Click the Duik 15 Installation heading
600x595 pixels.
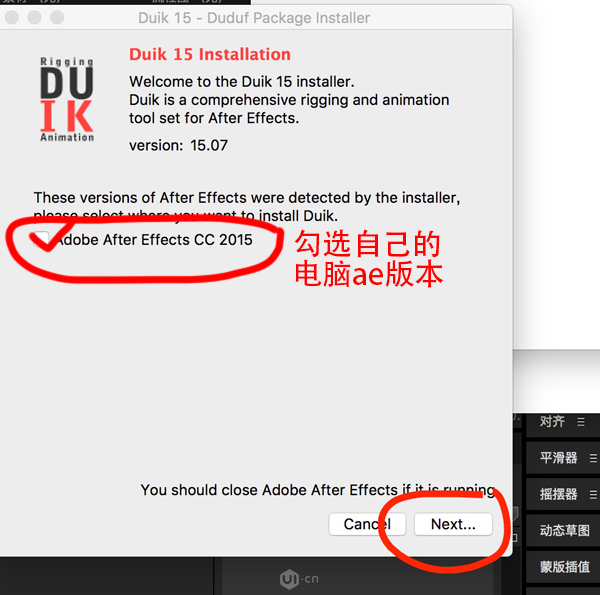[210, 54]
